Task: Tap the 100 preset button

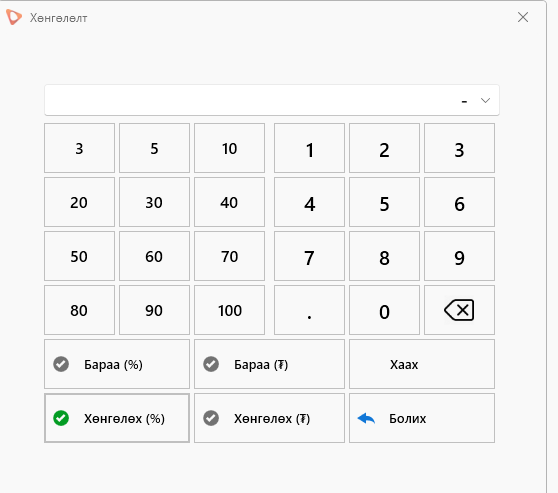Action: pos(230,310)
